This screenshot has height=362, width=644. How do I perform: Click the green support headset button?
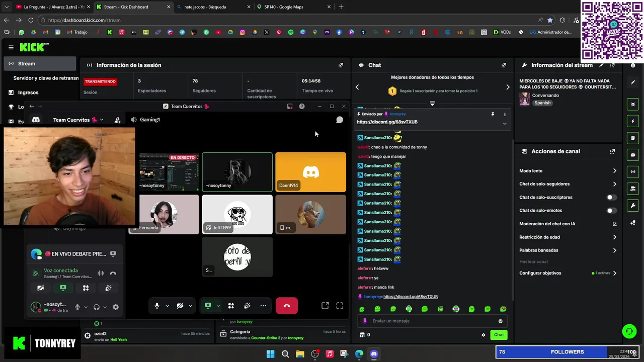[629, 331]
